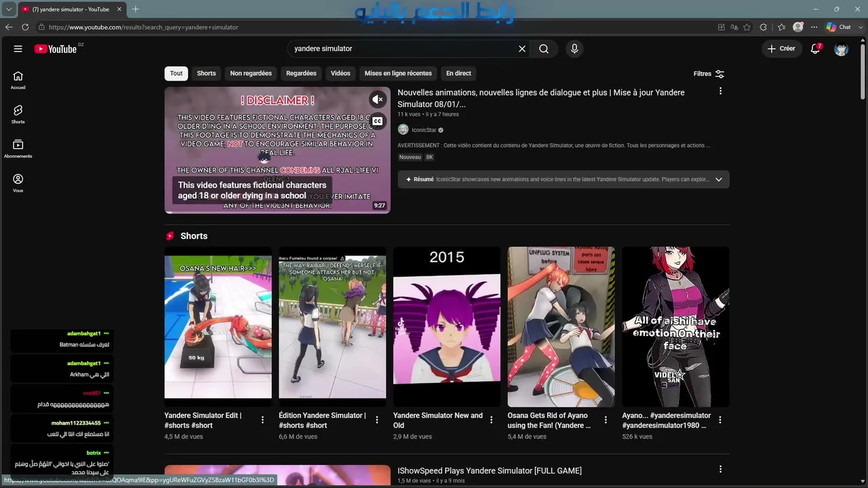Open the "IShowSpeed Plays Yandere Simulator" title
Screen dimensions: 868x488
(490, 470)
